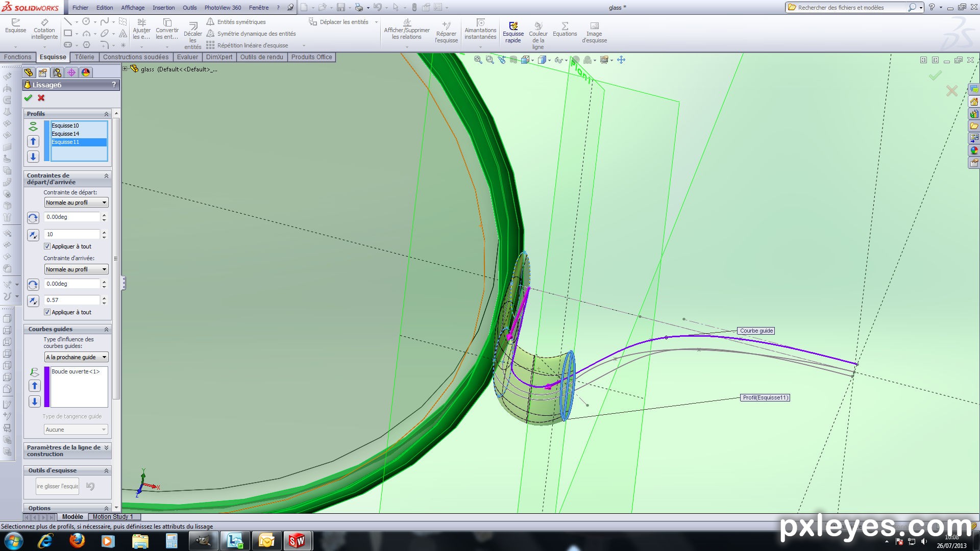The width and height of the screenshot is (980, 551).
Task: Move selected profile down with arrow
Action: [x=33, y=157]
